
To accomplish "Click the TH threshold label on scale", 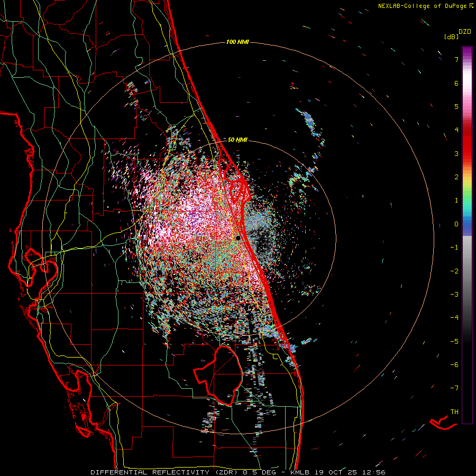I will tap(454, 411).
